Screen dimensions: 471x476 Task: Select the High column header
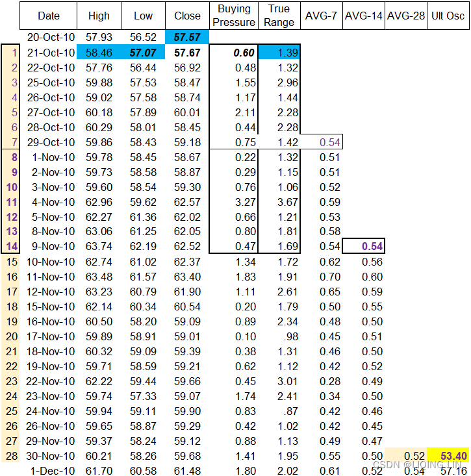(99, 16)
